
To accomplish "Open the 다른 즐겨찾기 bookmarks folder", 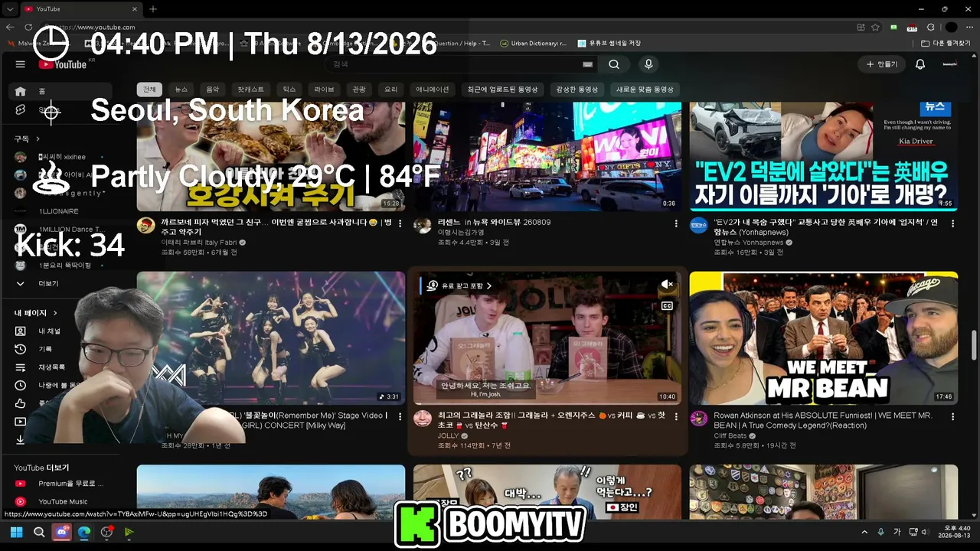I will (x=946, y=44).
